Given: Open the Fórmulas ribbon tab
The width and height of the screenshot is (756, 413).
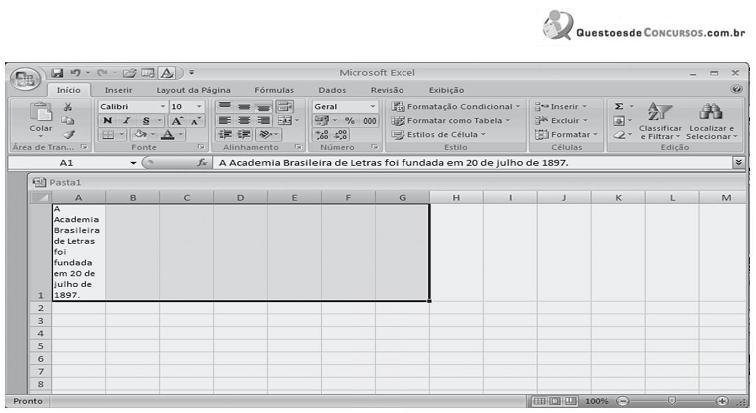Looking at the screenshot, I should (x=274, y=90).
